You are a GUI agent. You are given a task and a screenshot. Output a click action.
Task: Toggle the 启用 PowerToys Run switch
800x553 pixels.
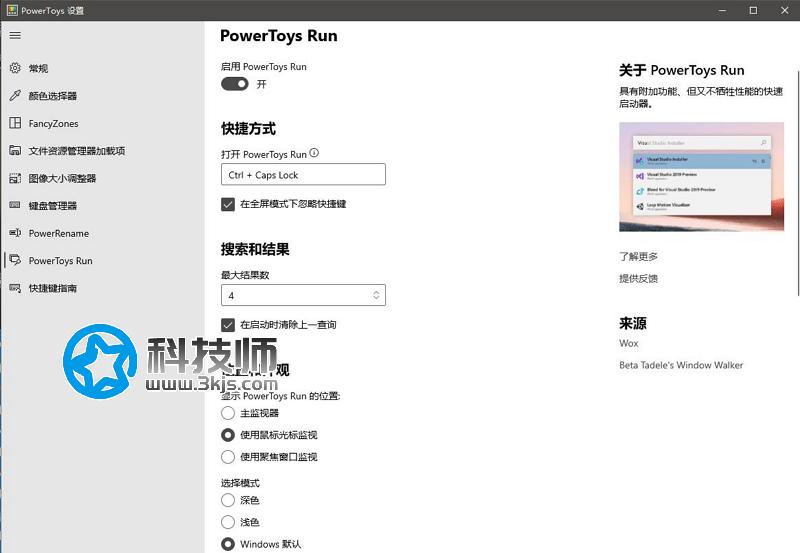coord(235,84)
